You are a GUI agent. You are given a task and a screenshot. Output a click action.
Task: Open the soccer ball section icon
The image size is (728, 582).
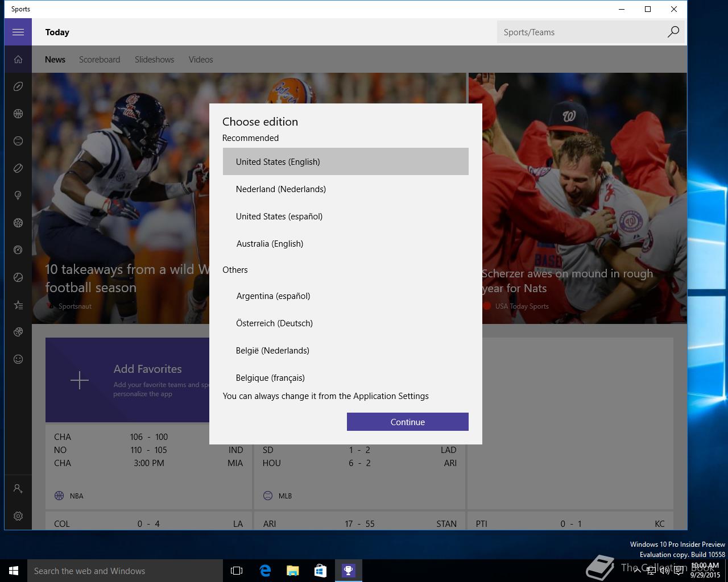pos(18,223)
